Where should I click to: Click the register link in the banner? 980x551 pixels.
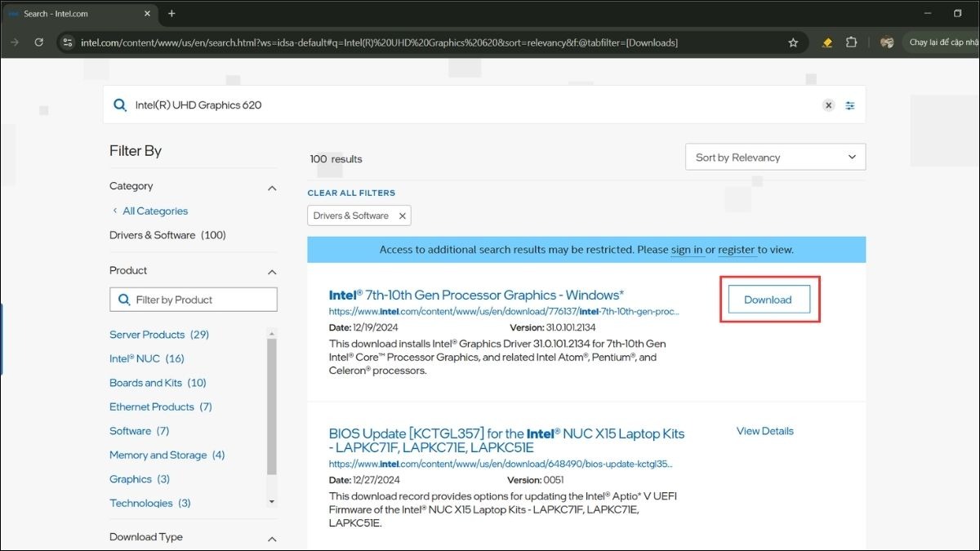737,250
